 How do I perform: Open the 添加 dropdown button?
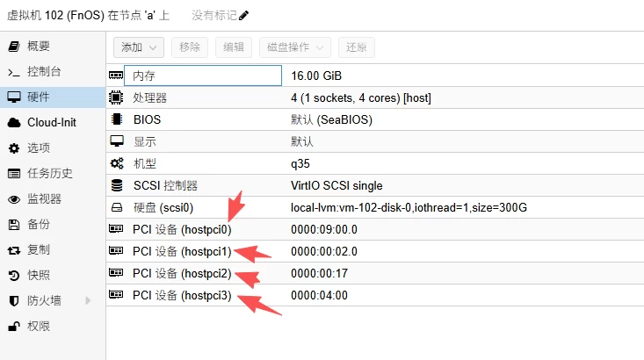click(138, 47)
